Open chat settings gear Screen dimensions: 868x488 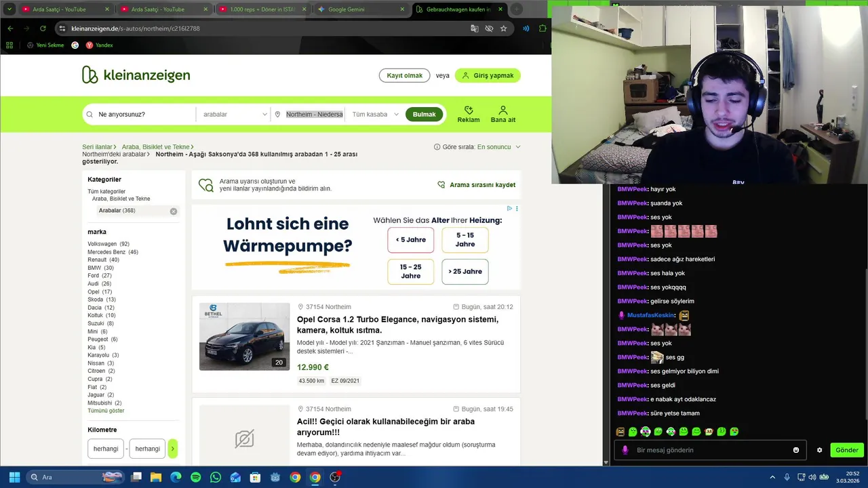point(819,450)
